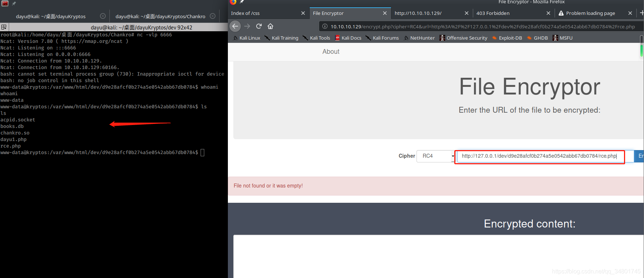
Task: Click the pin icon next to terminal icon
Action: coord(14,3)
